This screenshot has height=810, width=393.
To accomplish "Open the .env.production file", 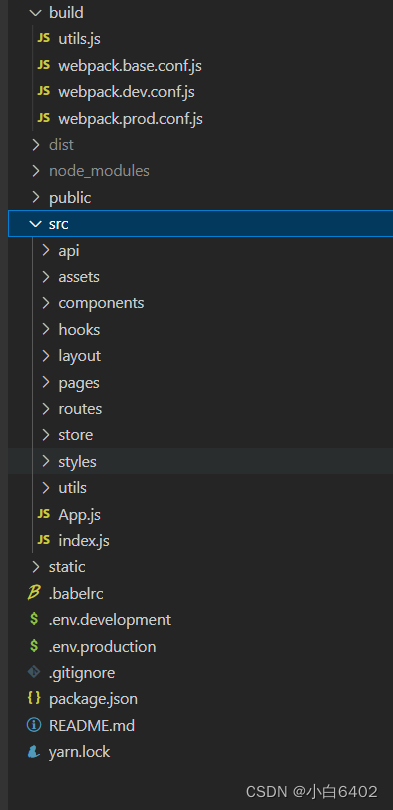I will [x=103, y=647].
